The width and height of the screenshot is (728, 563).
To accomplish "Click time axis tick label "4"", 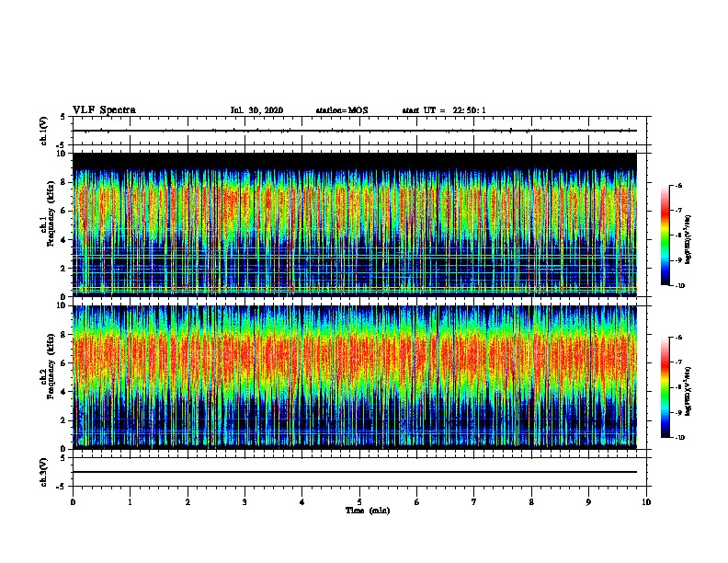I will pyautogui.click(x=302, y=502).
